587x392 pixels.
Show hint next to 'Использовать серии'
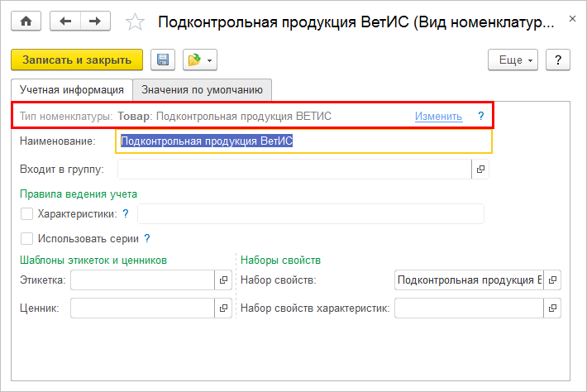point(147,238)
